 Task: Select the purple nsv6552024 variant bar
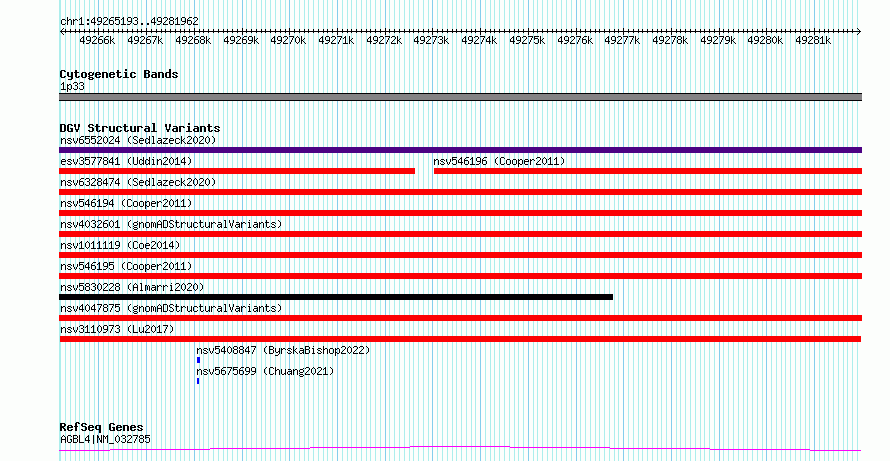click(x=460, y=150)
